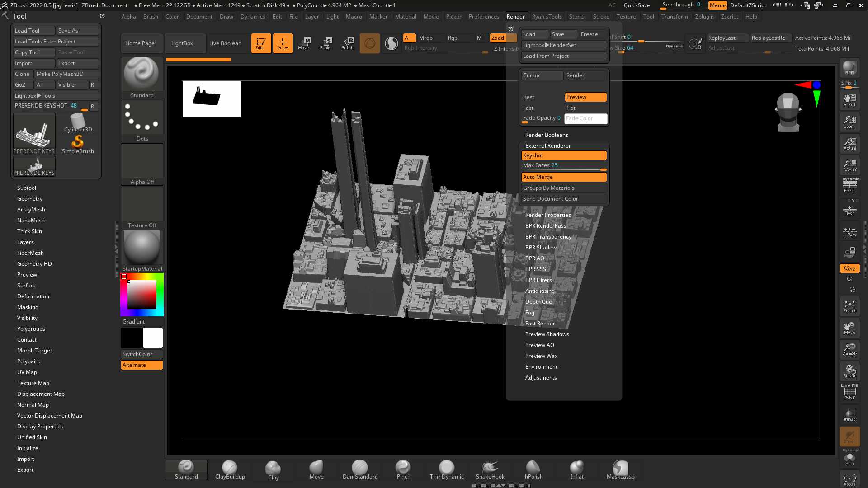Click the LightBox button
Screen dimensions: 868x488
(x=182, y=43)
